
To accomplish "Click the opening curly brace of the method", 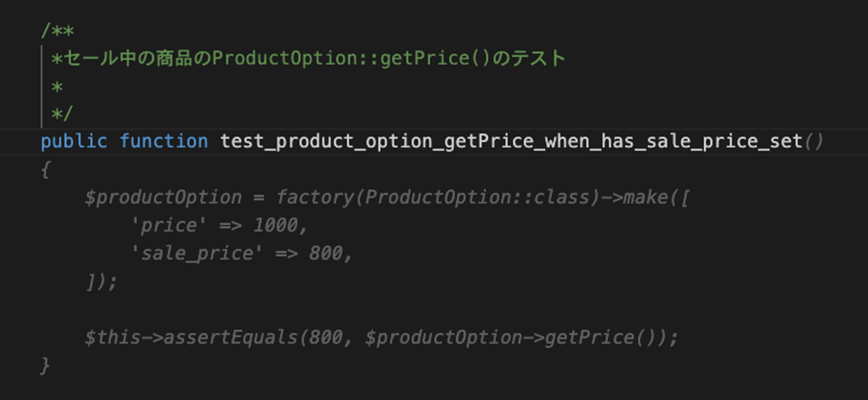I will [x=45, y=170].
